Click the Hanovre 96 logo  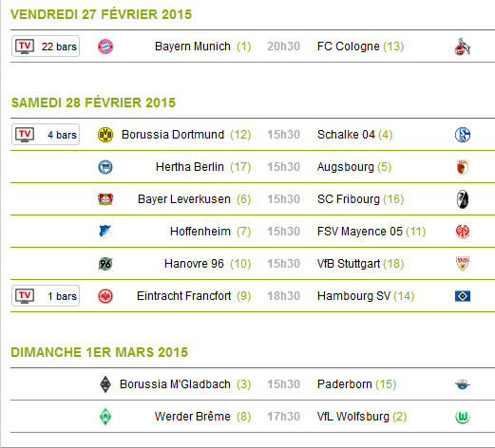tap(105, 264)
